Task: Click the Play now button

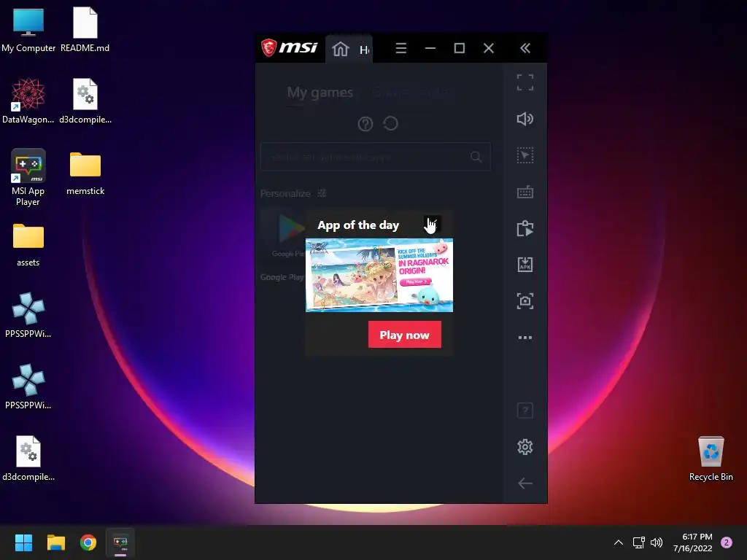Action: (404, 335)
